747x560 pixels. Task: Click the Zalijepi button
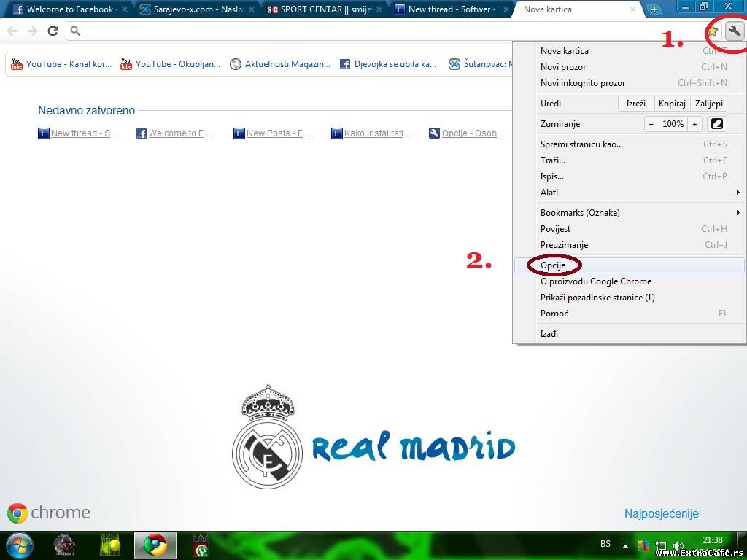(x=709, y=104)
